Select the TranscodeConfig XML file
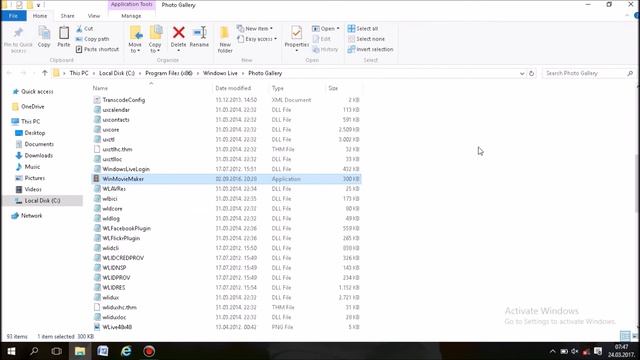This screenshot has height=360, width=640. click(x=226, y=100)
